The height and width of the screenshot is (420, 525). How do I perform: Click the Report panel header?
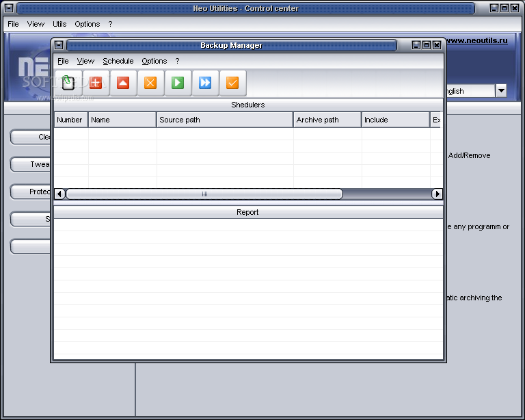click(248, 212)
